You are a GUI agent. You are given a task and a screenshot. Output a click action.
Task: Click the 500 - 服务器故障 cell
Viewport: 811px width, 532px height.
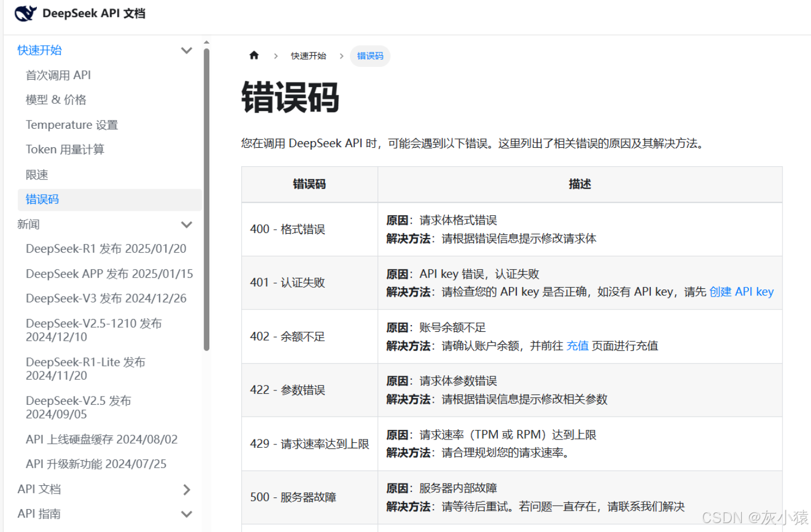click(310, 497)
